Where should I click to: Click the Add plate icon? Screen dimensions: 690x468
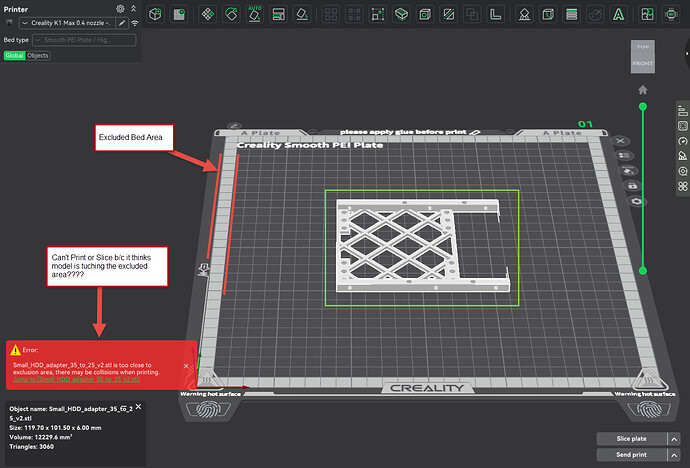pyautogui.click(x=179, y=14)
